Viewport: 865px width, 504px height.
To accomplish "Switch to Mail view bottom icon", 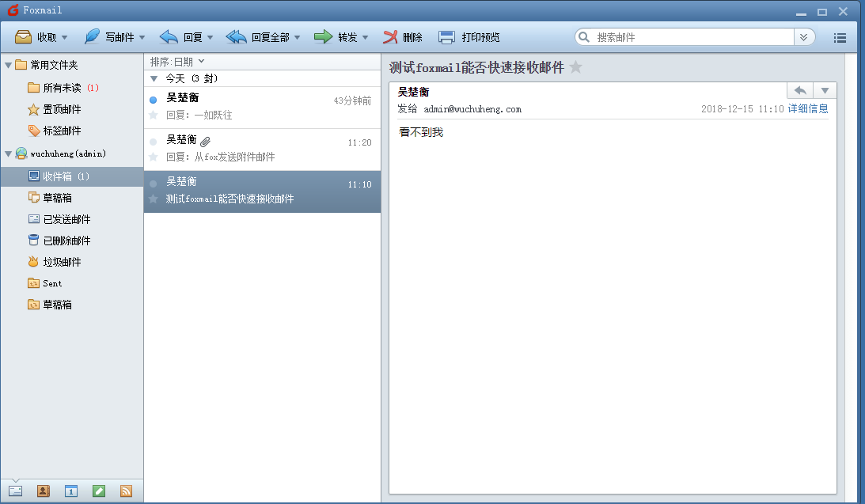I will (16, 491).
